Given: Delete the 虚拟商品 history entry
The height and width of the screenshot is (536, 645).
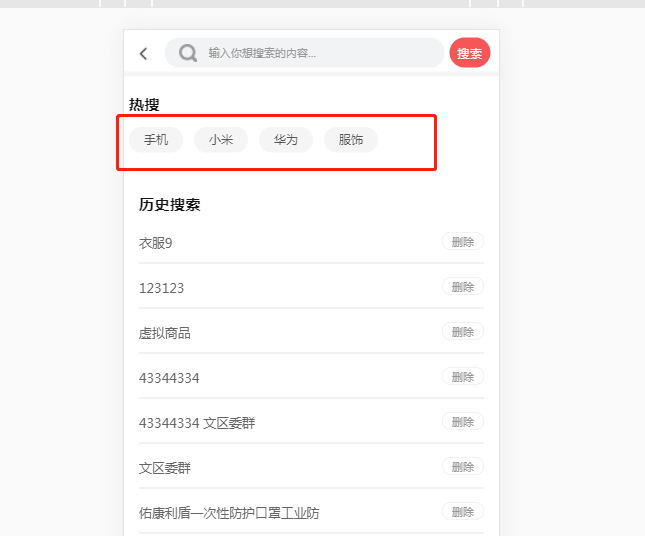Looking at the screenshot, I should [463, 332].
